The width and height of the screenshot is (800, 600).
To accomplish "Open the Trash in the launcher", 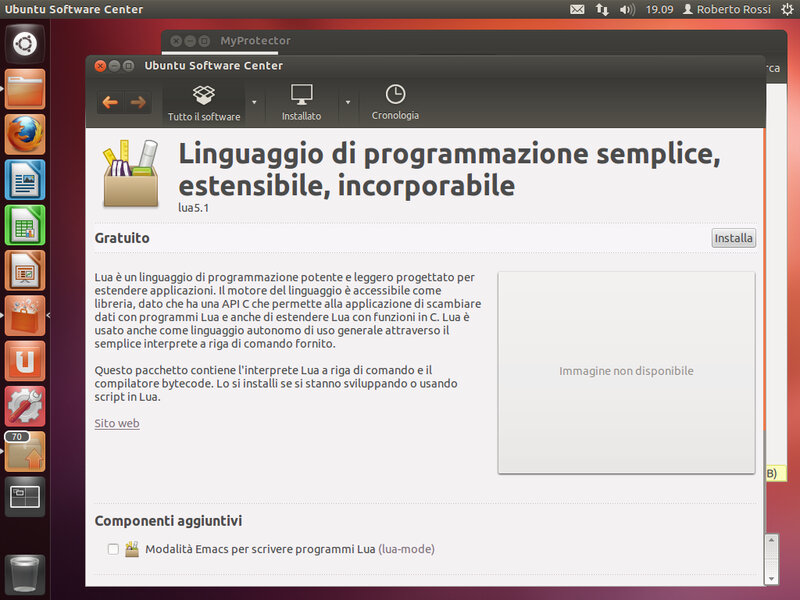I will point(25,575).
